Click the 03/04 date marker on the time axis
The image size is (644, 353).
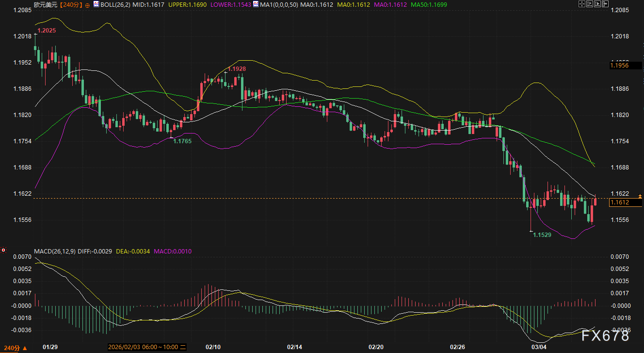538,348
